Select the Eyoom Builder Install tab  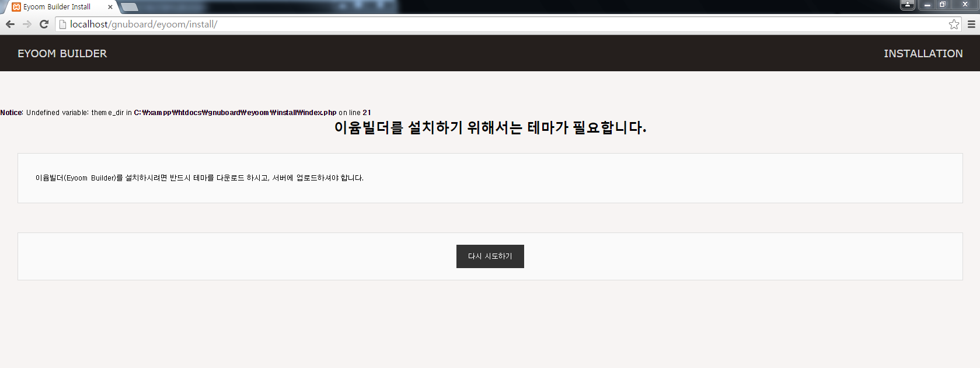point(60,7)
